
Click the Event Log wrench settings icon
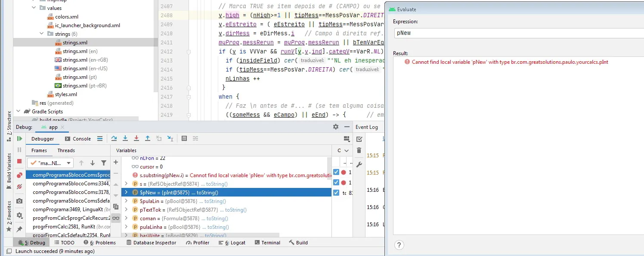click(x=359, y=164)
